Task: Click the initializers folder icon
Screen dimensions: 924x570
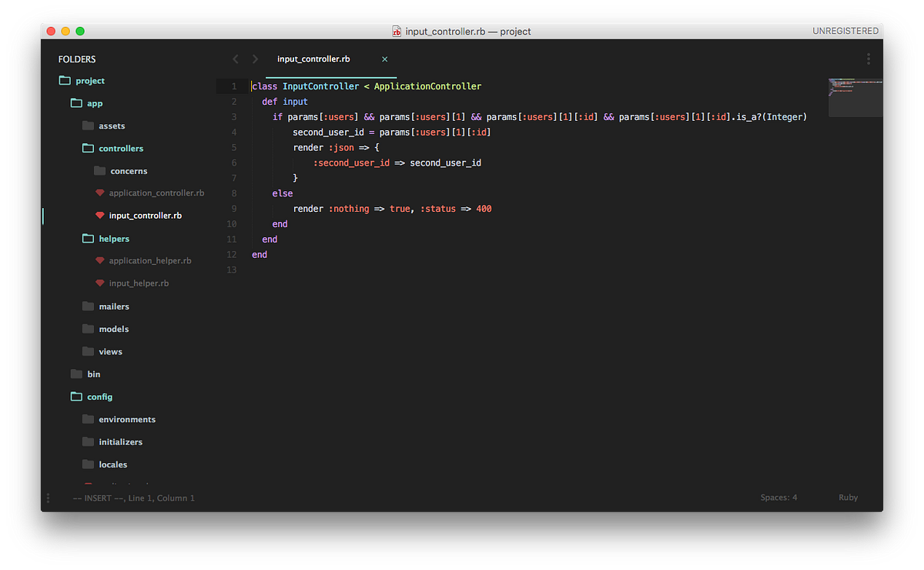Action: click(88, 442)
